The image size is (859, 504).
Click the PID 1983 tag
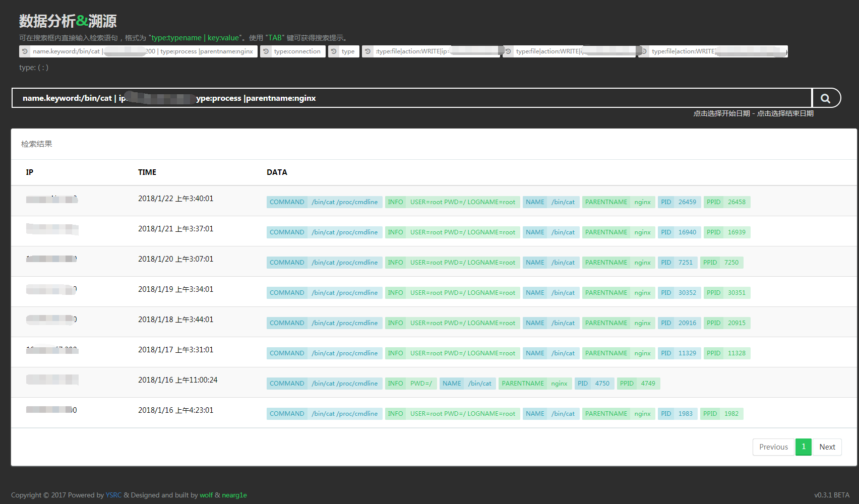(678, 414)
